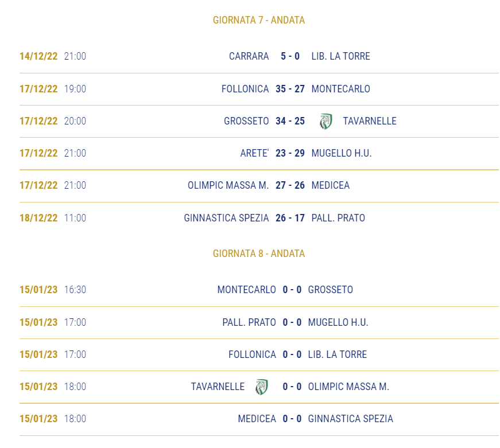Click the 26 - 17 score versus Pall. Prato
This screenshot has width=500, height=448.
point(290,218)
